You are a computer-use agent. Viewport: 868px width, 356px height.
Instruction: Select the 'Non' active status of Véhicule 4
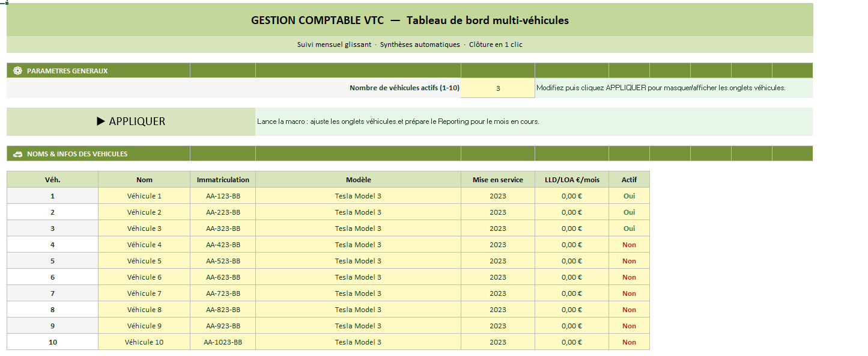point(629,245)
